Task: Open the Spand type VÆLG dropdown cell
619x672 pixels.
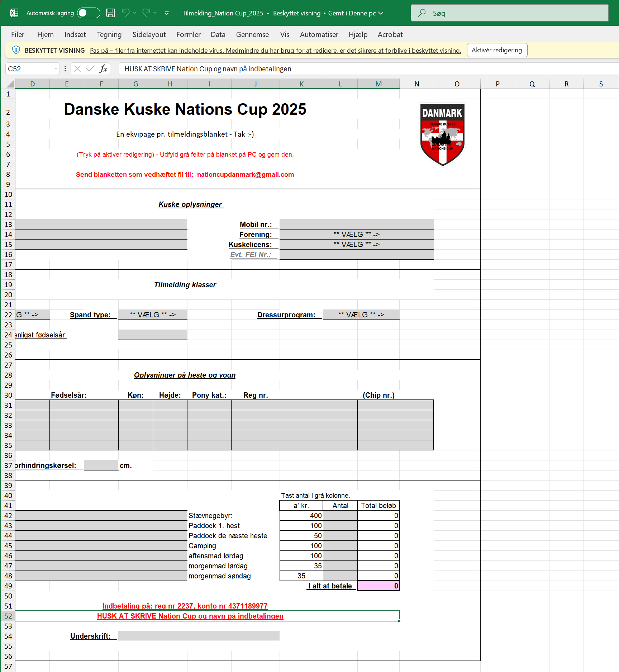Action: [x=153, y=315]
